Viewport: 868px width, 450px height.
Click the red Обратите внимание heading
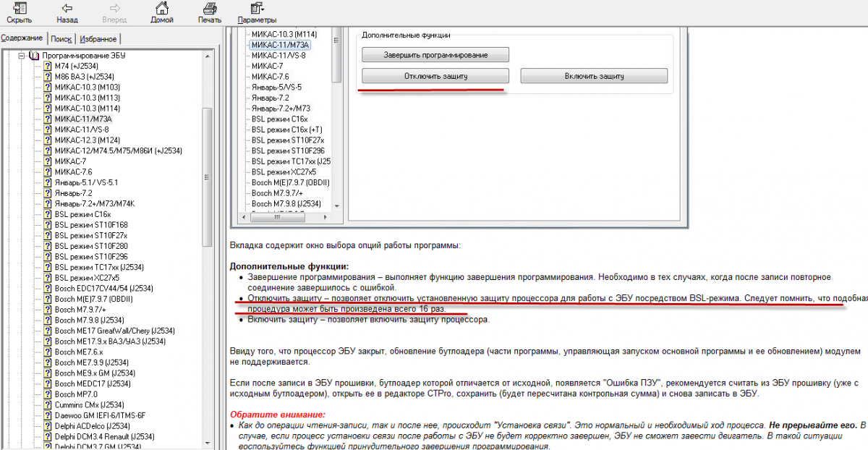click(x=278, y=415)
